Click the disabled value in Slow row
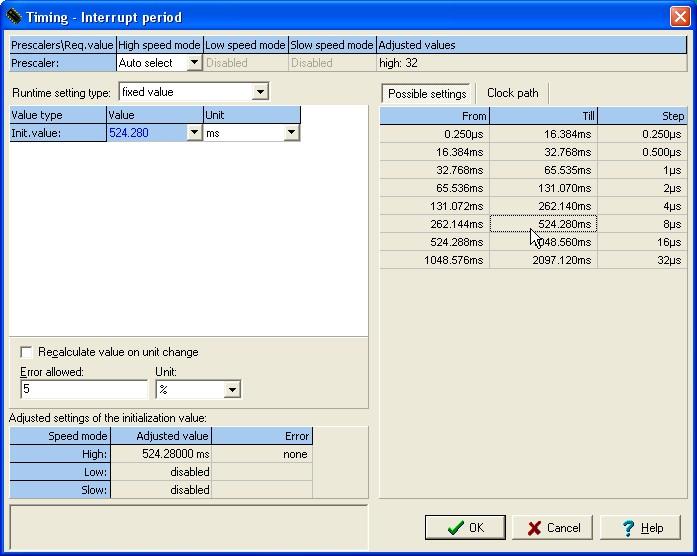This screenshot has width=697, height=556. pos(161,489)
